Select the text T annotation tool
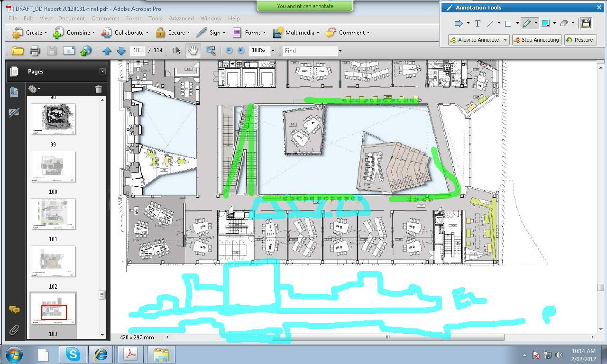Screen dimensions: 607x364 (x=477, y=23)
